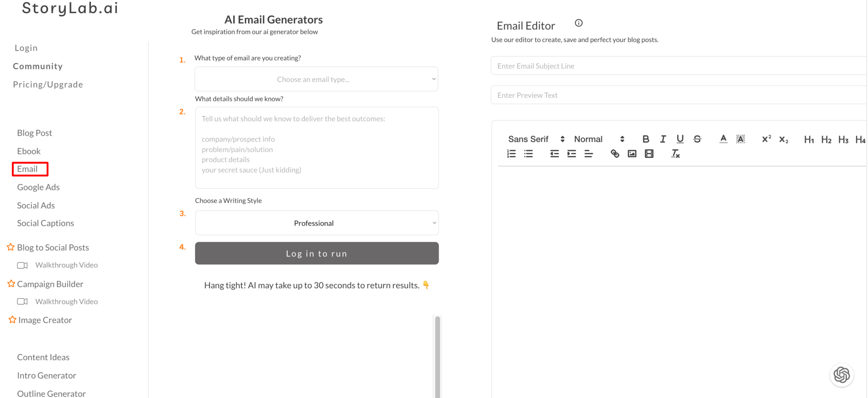Open the email type dropdown
This screenshot has height=398, width=868.
(316, 79)
